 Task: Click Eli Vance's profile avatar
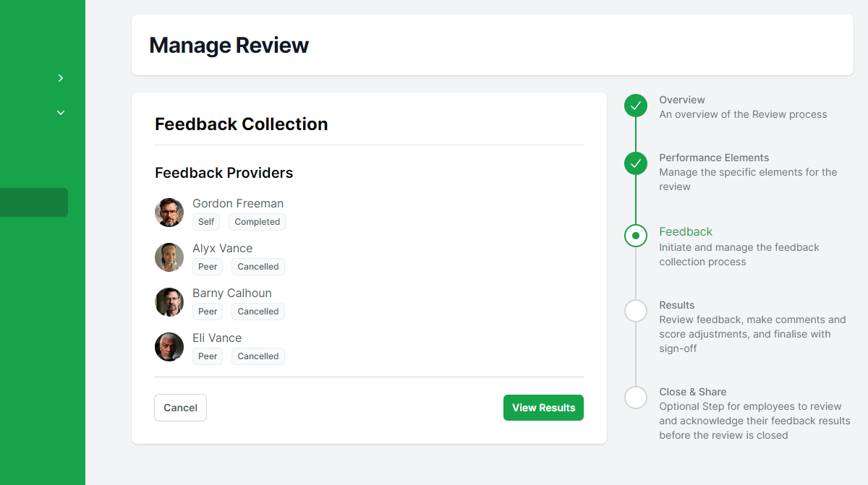click(x=169, y=347)
